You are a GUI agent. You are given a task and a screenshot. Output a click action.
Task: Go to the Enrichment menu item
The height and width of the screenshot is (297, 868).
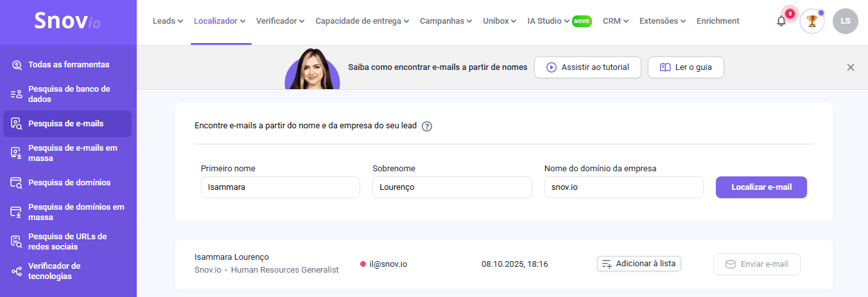pos(718,21)
